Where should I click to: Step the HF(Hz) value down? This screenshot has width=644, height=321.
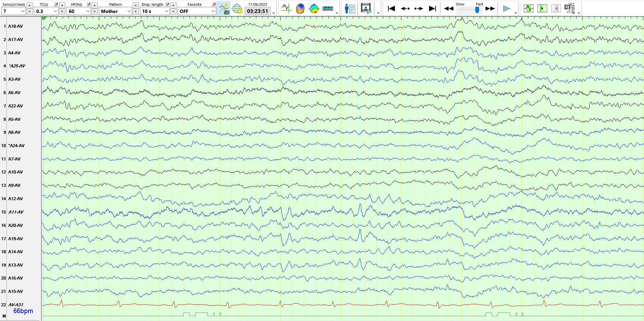pos(95,12)
